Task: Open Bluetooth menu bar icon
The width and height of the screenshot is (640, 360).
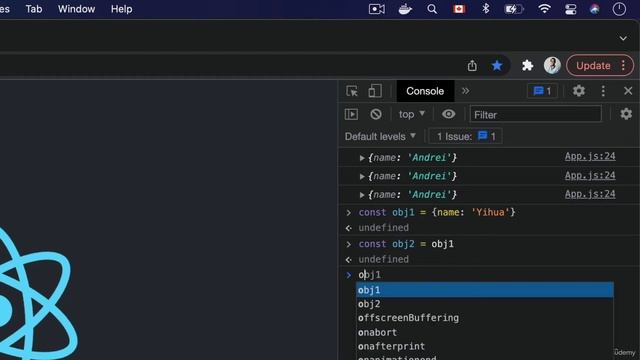Action: (485, 9)
